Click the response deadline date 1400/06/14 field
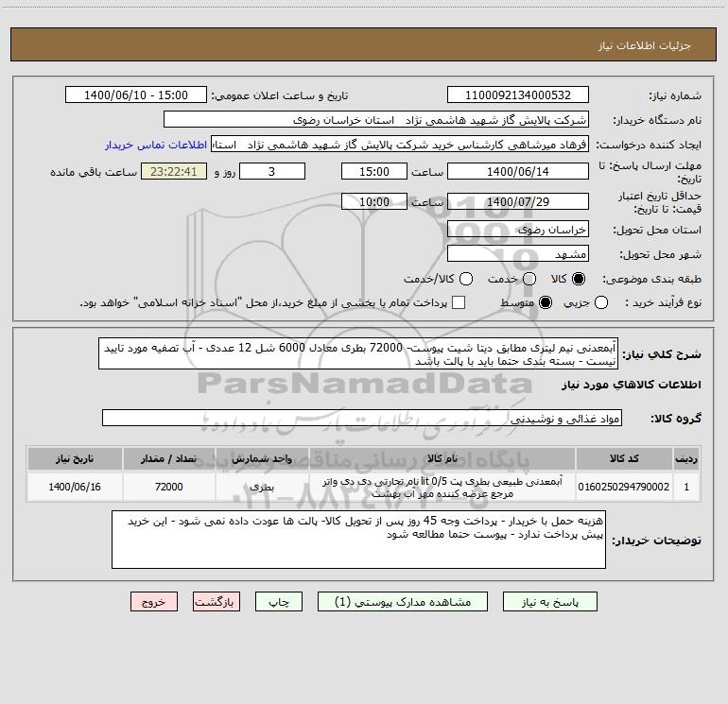This screenshot has width=728, height=704. point(518,172)
